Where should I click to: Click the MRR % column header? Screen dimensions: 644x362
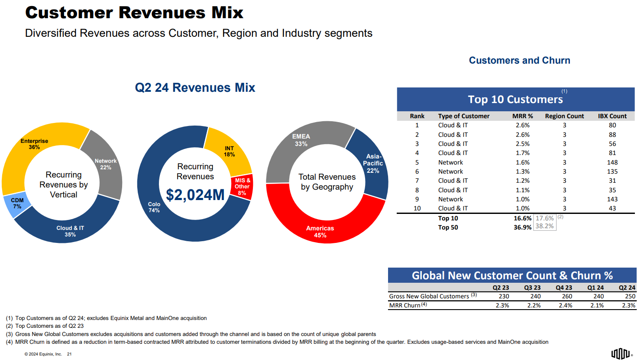[522, 116]
